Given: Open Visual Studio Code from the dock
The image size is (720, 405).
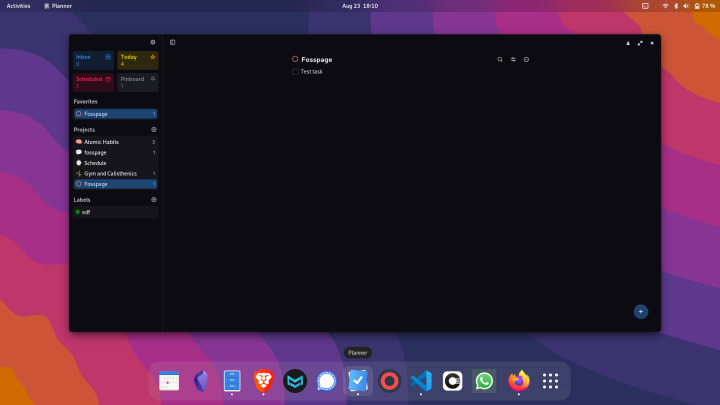Looking at the screenshot, I should (421, 381).
